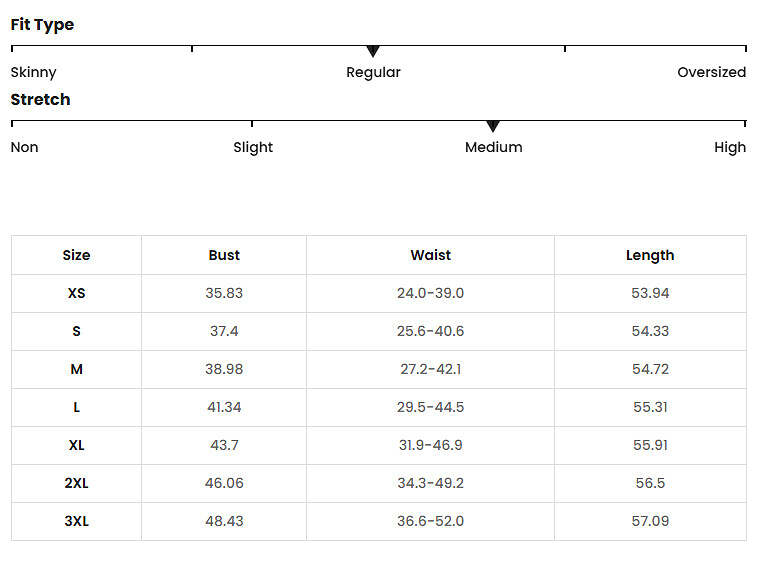The image size is (768, 564).
Task: Select the Skinny fit label
Action: pos(33,72)
